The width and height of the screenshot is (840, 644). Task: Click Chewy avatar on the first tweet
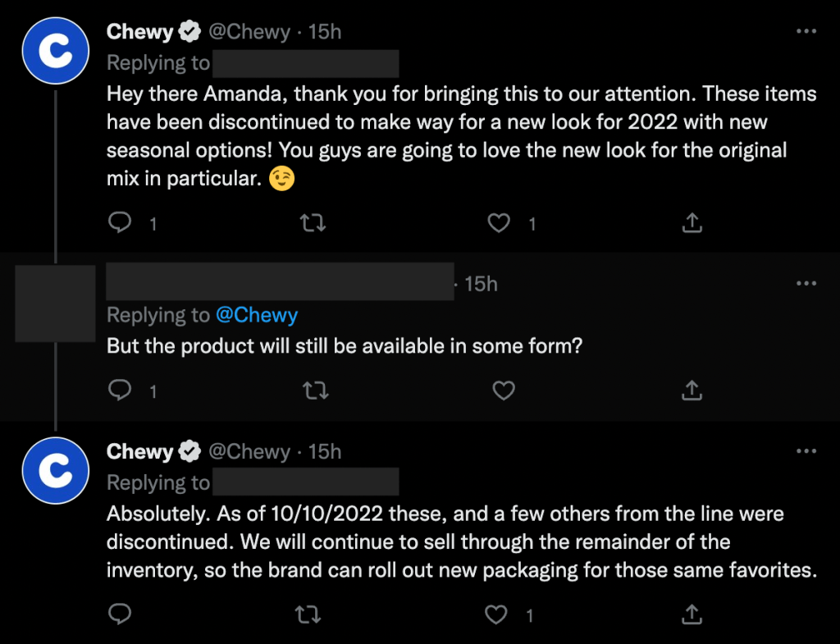pyautogui.click(x=55, y=50)
